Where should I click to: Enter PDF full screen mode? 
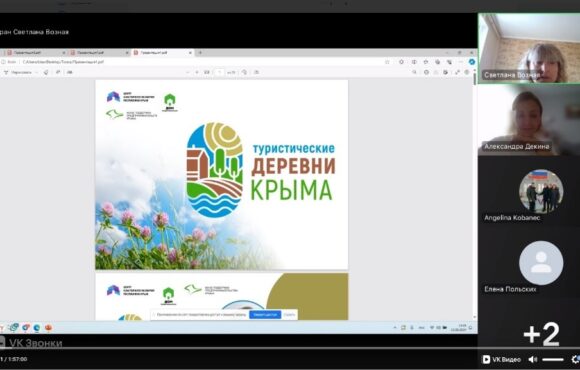point(457,73)
